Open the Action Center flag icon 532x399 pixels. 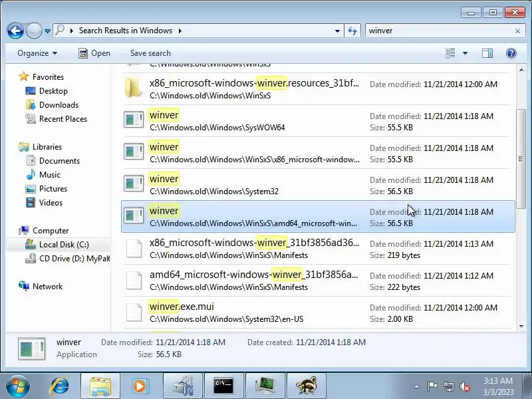(x=432, y=386)
